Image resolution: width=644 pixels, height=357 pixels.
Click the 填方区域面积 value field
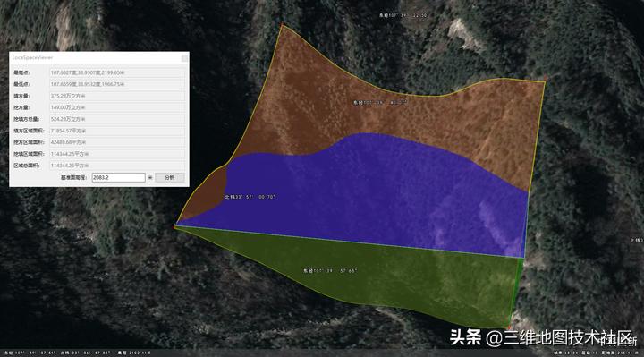click(116, 131)
